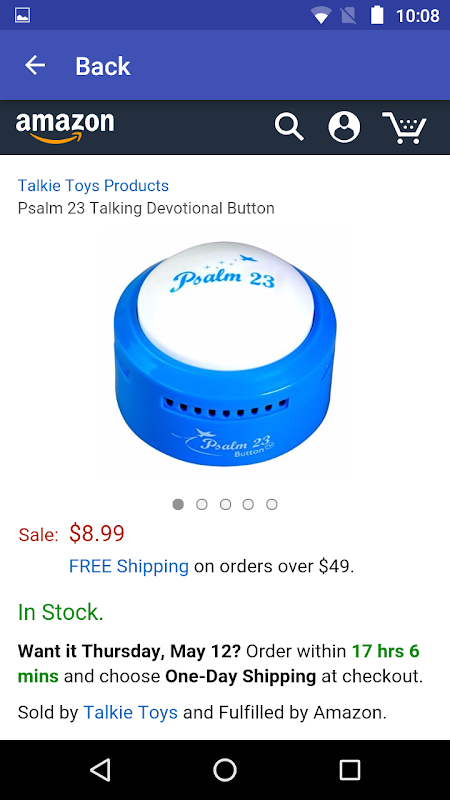Viewport: 450px width, 800px height.
Task: Open the Amazon search magnifier
Action: (x=289, y=127)
